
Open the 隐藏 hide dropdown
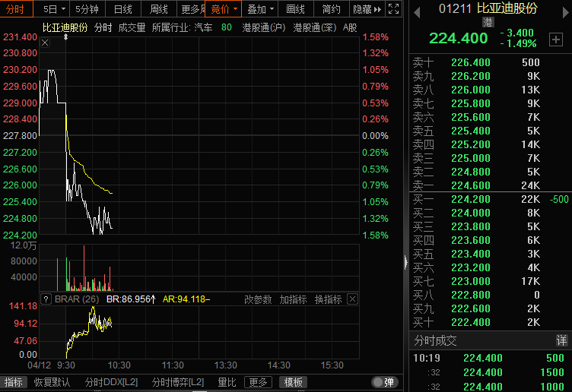(x=362, y=9)
